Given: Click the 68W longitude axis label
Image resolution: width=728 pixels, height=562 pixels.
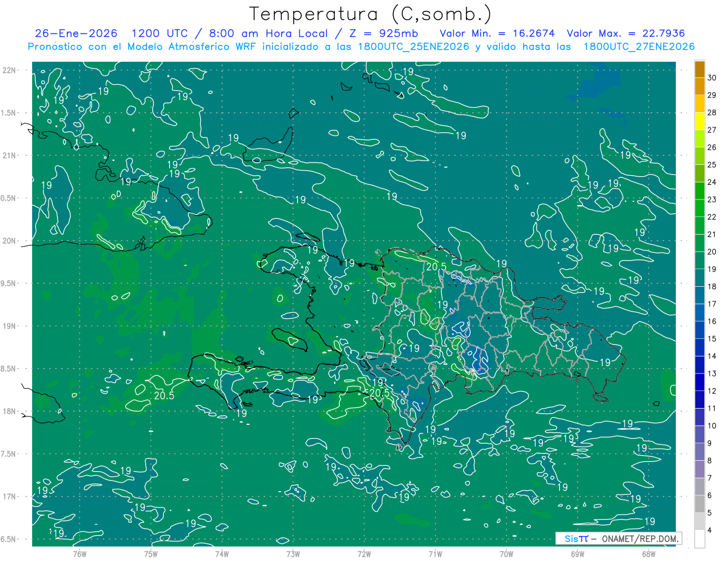Looking at the screenshot, I should [x=649, y=554].
